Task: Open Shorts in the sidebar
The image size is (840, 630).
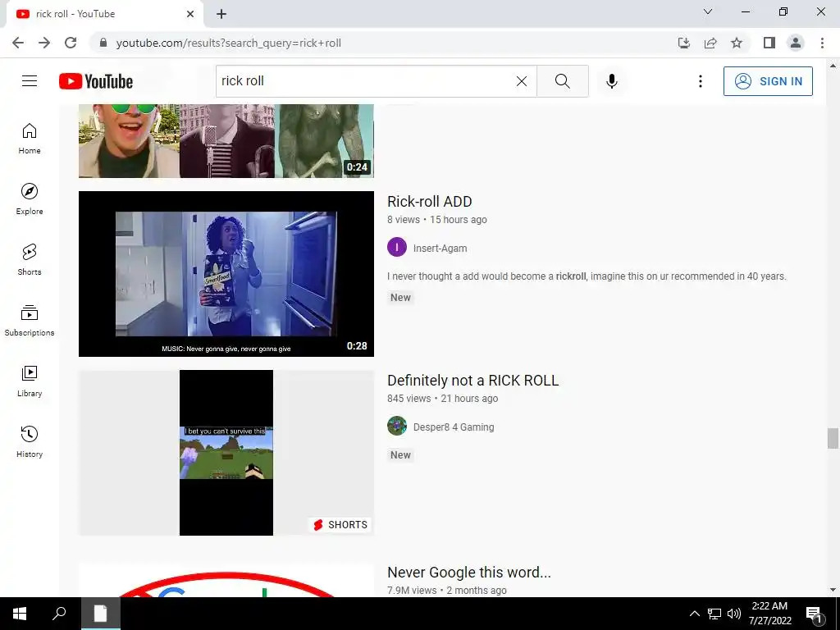Action: tap(30, 260)
